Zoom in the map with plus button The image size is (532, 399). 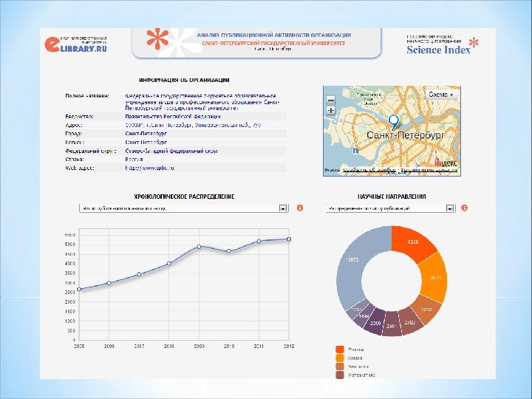click(x=330, y=111)
